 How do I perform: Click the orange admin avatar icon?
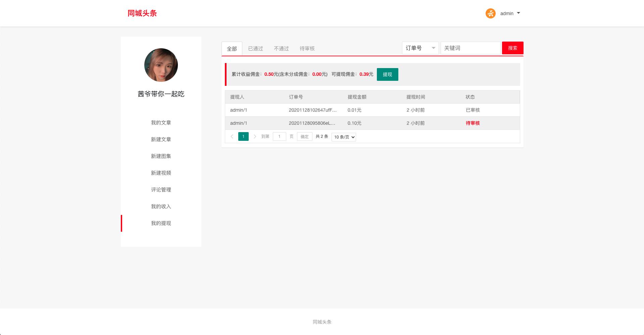click(490, 13)
